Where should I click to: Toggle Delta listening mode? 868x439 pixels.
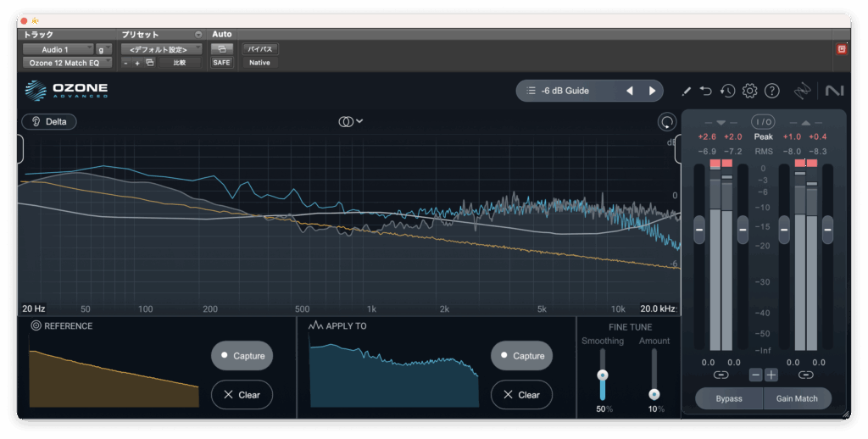click(49, 121)
